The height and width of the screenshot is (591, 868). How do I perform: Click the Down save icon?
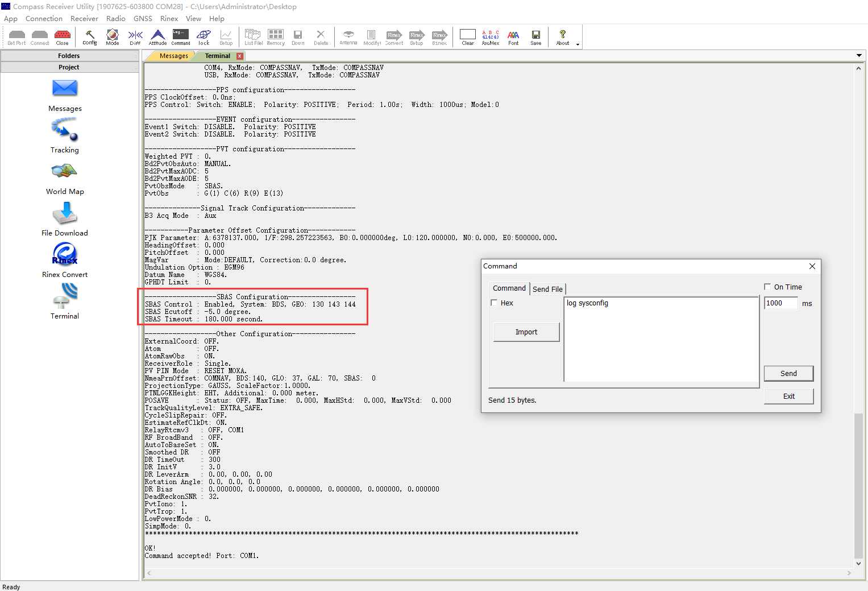[x=298, y=38]
